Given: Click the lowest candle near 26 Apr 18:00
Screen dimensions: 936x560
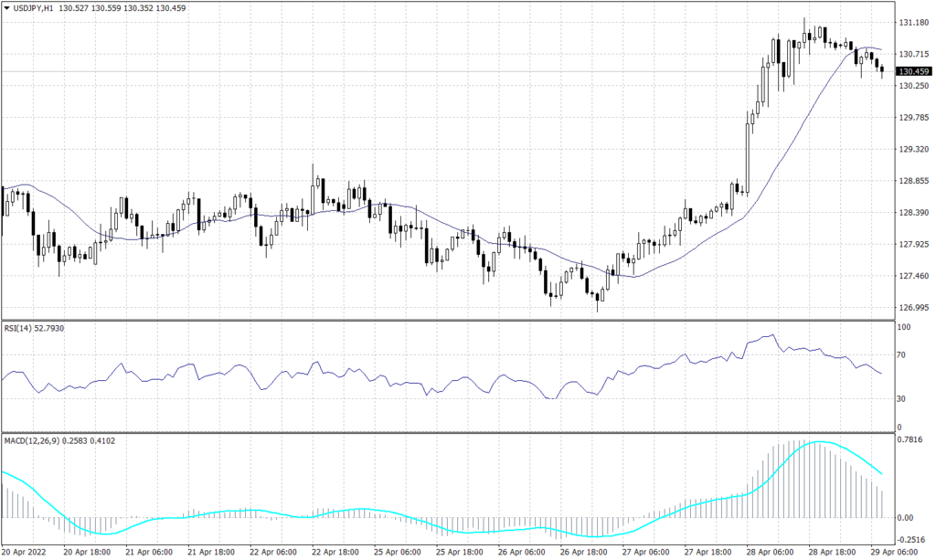Looking at the screenshot, I should tap(599, 297).
